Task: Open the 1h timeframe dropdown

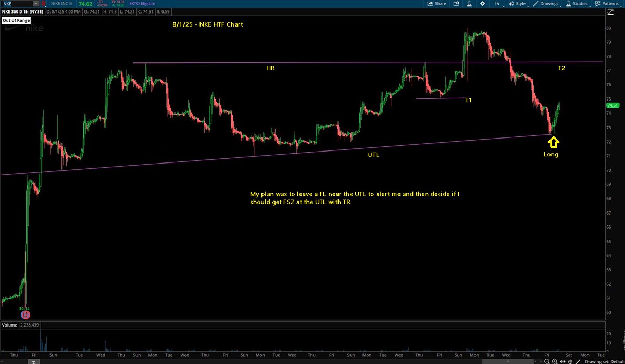Action: pyautogui.click(x=497, y=4)
